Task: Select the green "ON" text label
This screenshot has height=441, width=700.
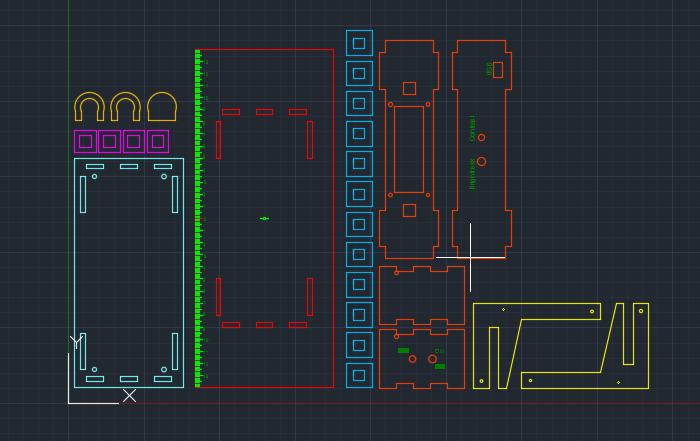Action: (439, 351)
